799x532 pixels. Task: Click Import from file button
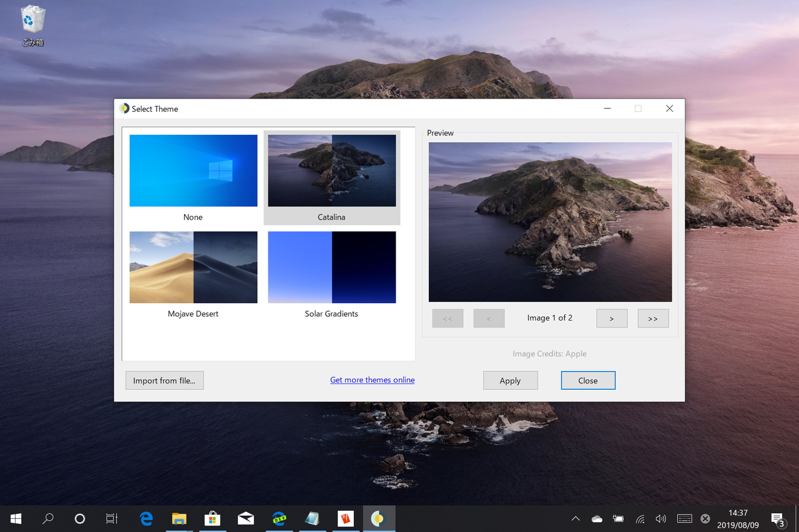tap(164, 380)
